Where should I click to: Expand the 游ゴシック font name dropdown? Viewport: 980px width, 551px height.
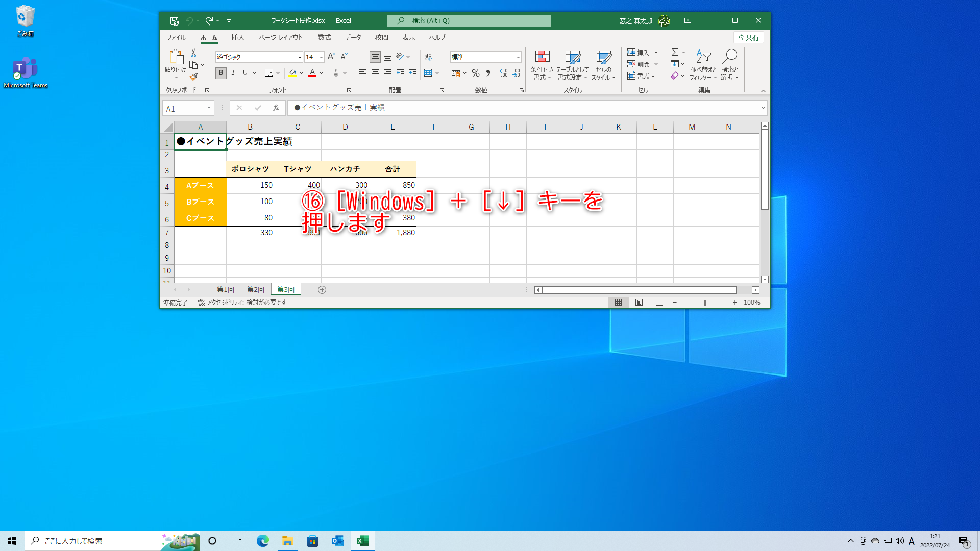[x=300, y=57]
